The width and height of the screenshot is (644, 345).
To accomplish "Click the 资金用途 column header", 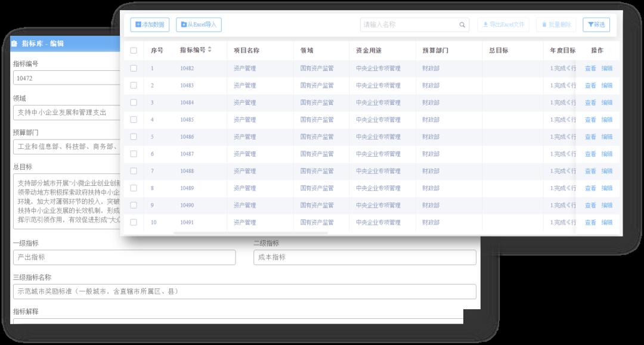I will 369,51.
